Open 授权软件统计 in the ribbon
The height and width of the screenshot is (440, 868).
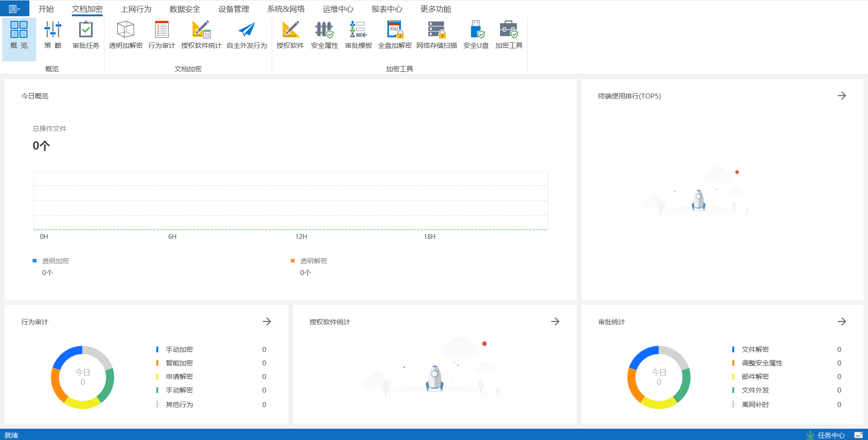[201, 35]
